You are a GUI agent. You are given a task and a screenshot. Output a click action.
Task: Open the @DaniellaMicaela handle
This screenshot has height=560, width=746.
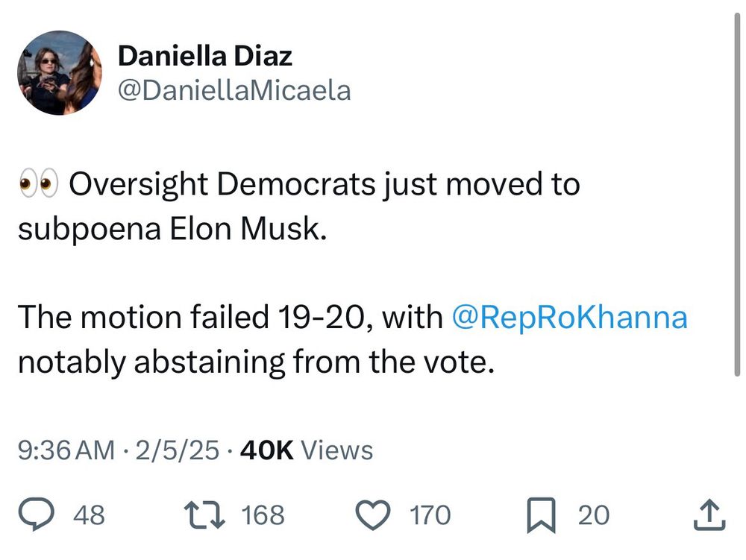point(234,90)
